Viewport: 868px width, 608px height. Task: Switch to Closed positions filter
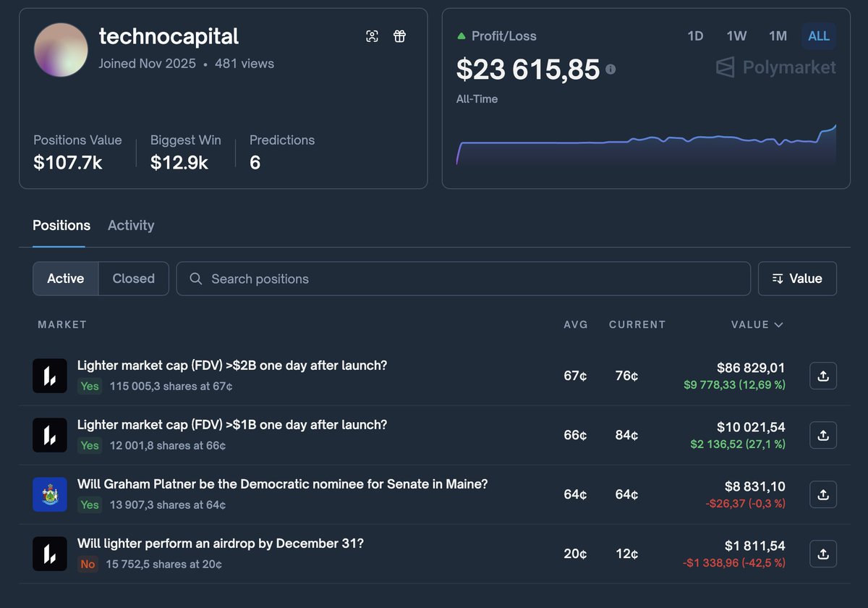pyautogui.click(x=134, y=279)
